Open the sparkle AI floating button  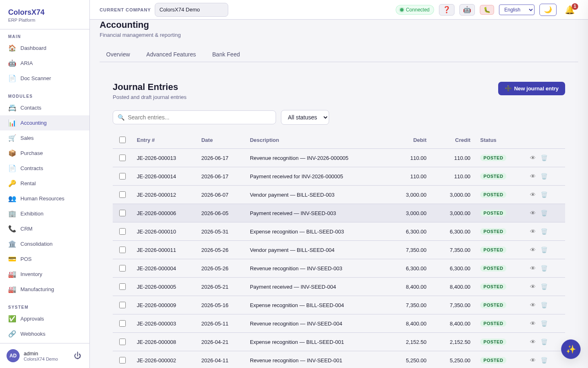[571, 349]
